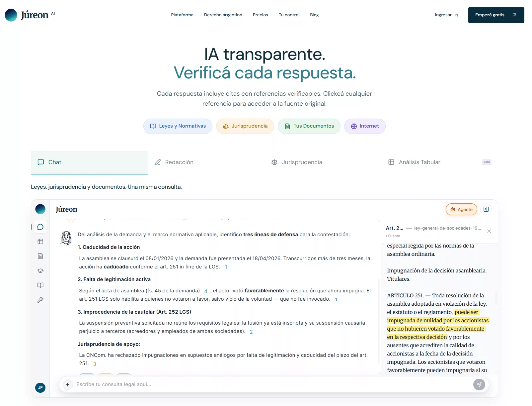Screen dimensions: 532x406
Task: Toggle the side panel layout icon
Action: [486, 209]
